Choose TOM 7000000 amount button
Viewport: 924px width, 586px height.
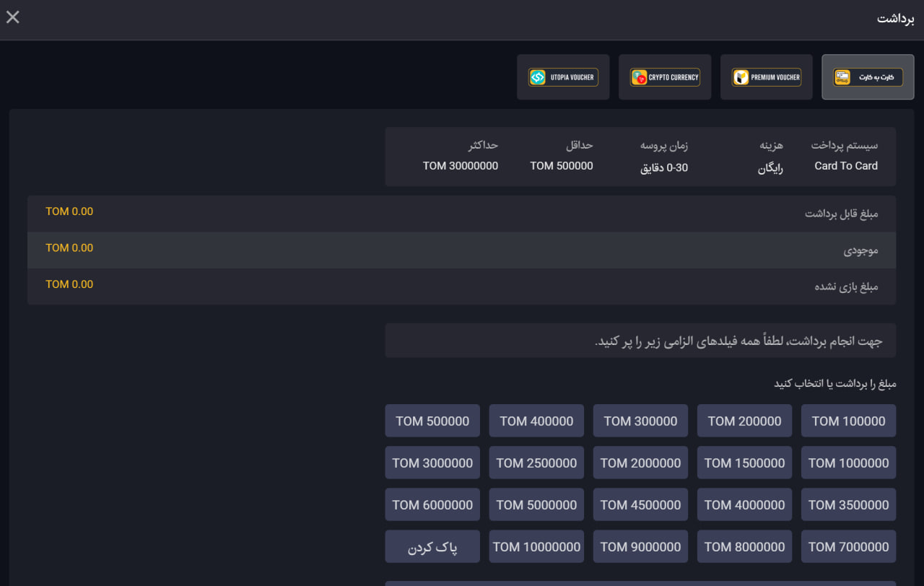tap(848, 546)
